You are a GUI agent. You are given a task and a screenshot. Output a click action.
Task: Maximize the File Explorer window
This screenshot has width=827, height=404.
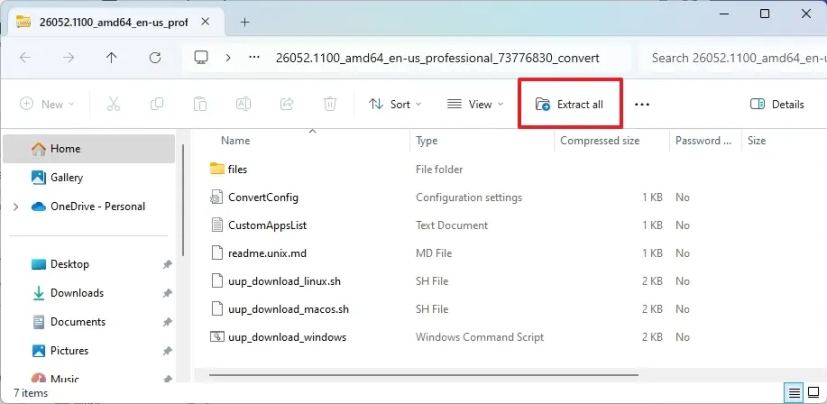[x=765, y=14]
